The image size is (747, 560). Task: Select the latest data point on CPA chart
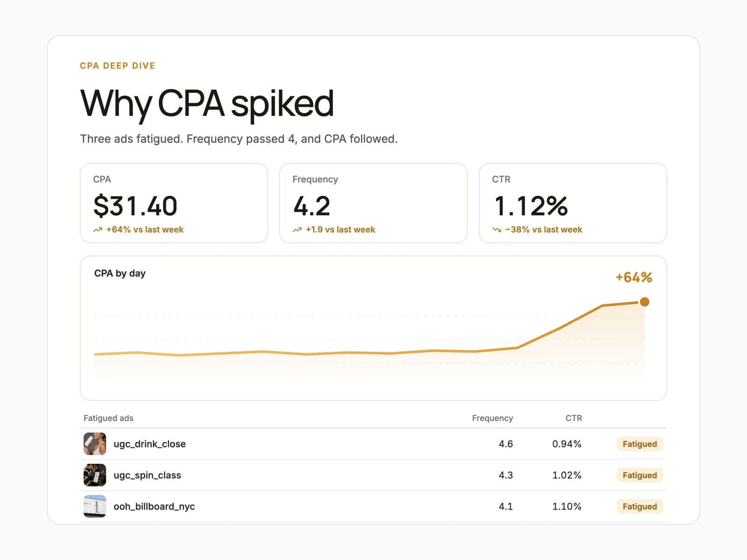[x=644, y=302]
